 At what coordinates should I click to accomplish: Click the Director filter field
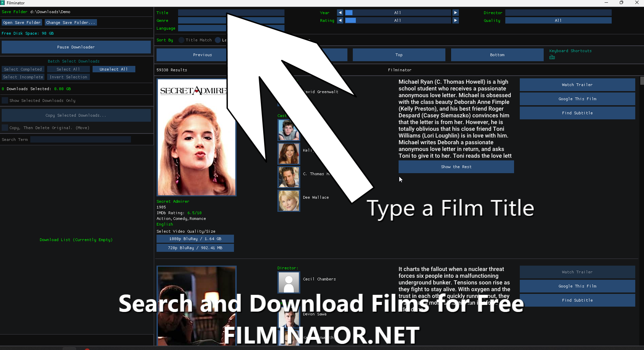pos(558,12)
